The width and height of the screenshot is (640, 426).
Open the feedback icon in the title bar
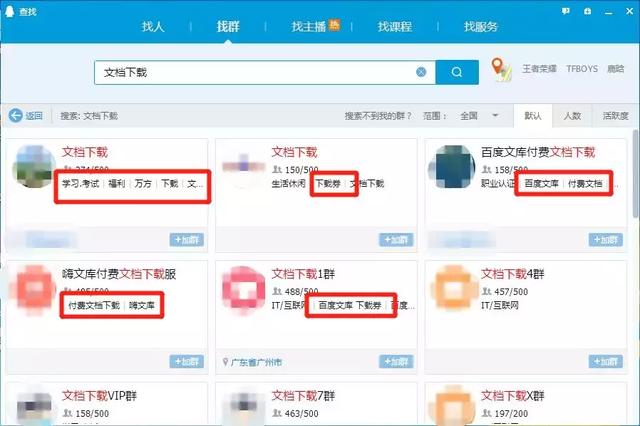565,10
